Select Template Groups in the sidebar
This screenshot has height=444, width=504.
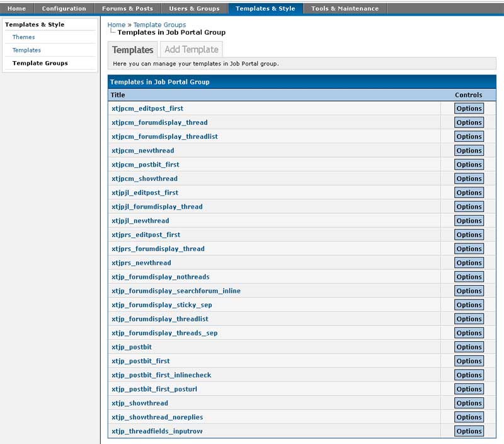pyautogui.click(x=40, y=63)
